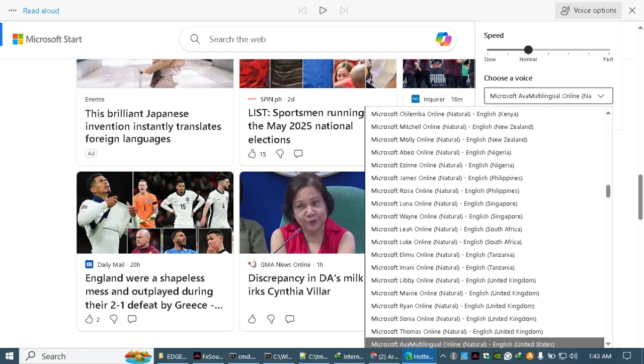
Task: Open Discrepancy in DA's milk article
Action: pyautogui.click(x=306, y=284)
